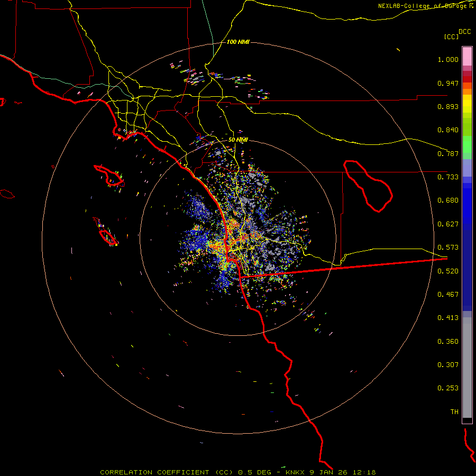Select the 0.893 scale value
Image resolution: width=476 pixels, height=476 pixels.
coord(448,106)
